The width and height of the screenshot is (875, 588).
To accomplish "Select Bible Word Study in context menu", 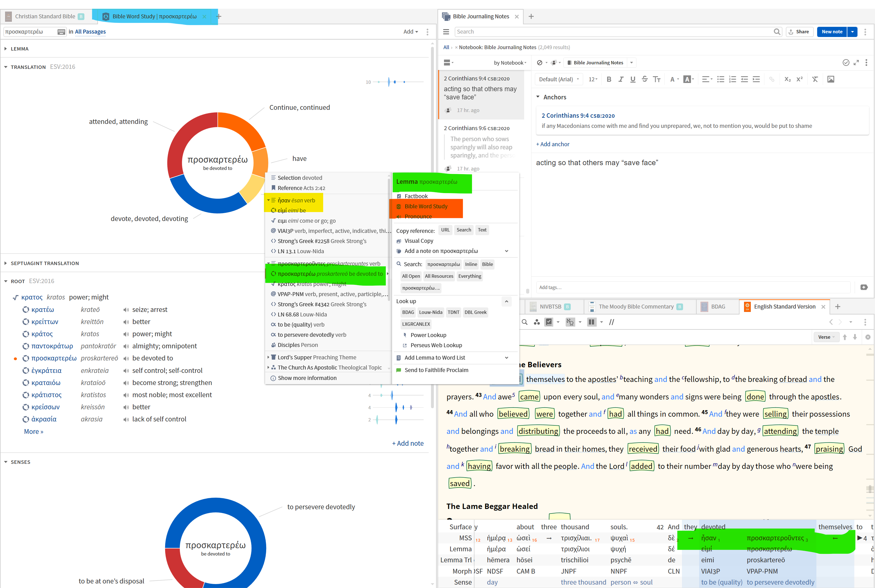I will tap(426, 206).
